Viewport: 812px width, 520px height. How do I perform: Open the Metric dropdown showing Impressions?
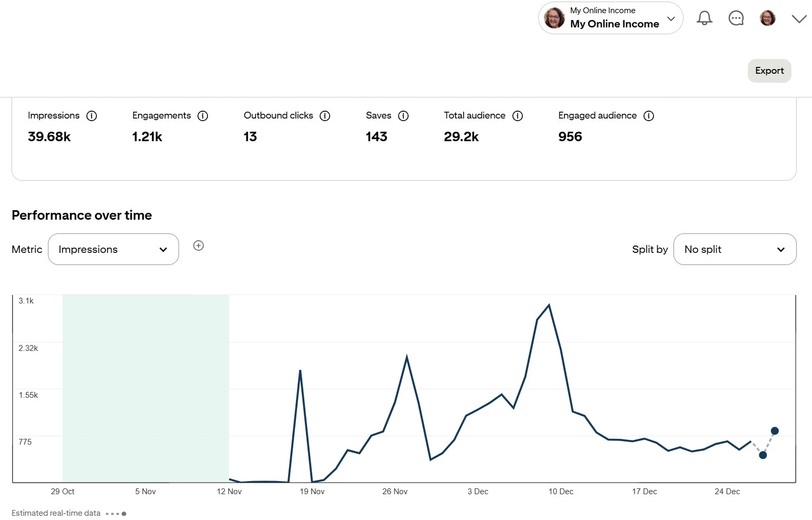point(113,249)
